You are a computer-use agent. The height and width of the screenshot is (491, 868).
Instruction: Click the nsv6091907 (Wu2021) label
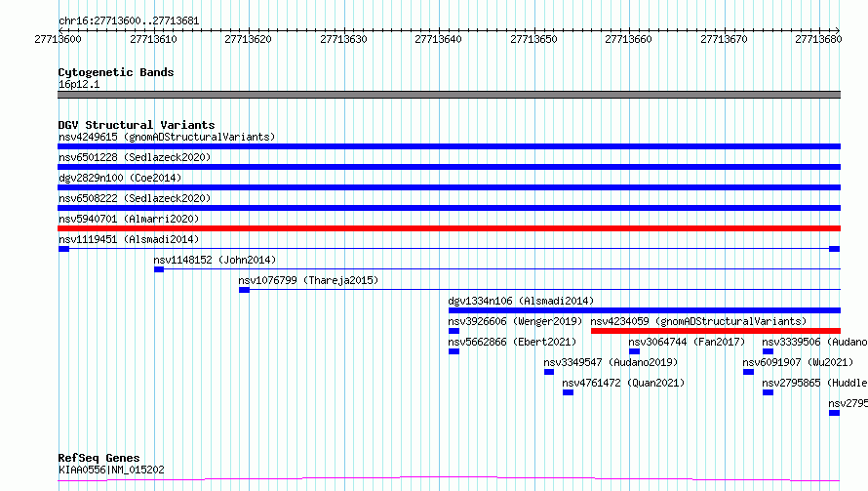[798, 362]
